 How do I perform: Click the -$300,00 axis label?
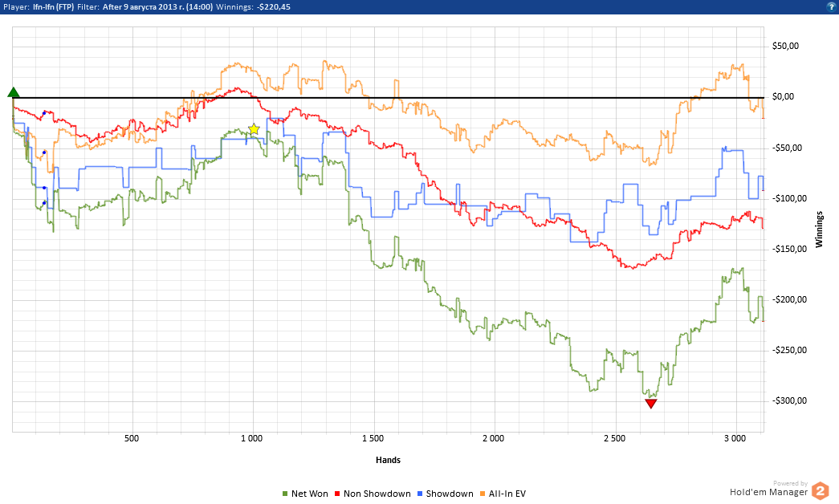tap(789, 400)
